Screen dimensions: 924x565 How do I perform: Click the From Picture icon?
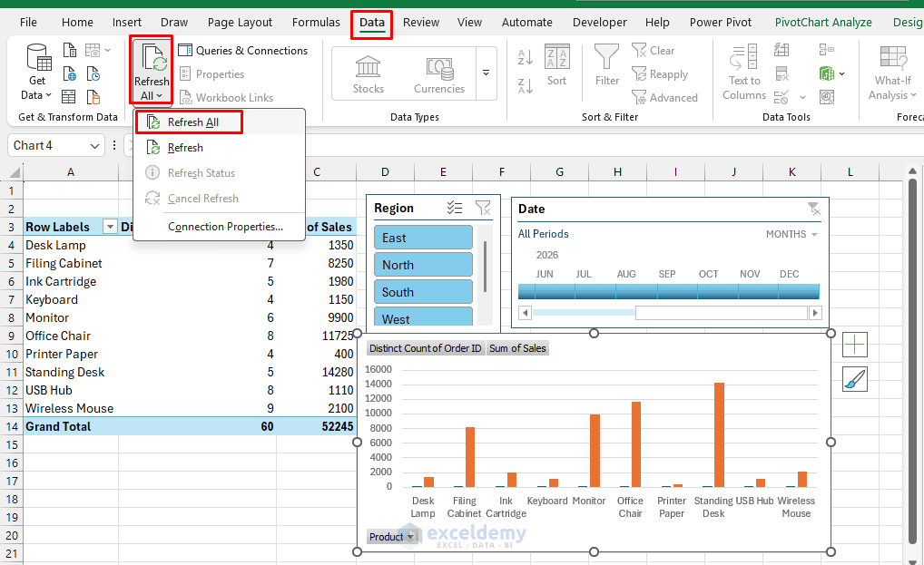point(93,51)
